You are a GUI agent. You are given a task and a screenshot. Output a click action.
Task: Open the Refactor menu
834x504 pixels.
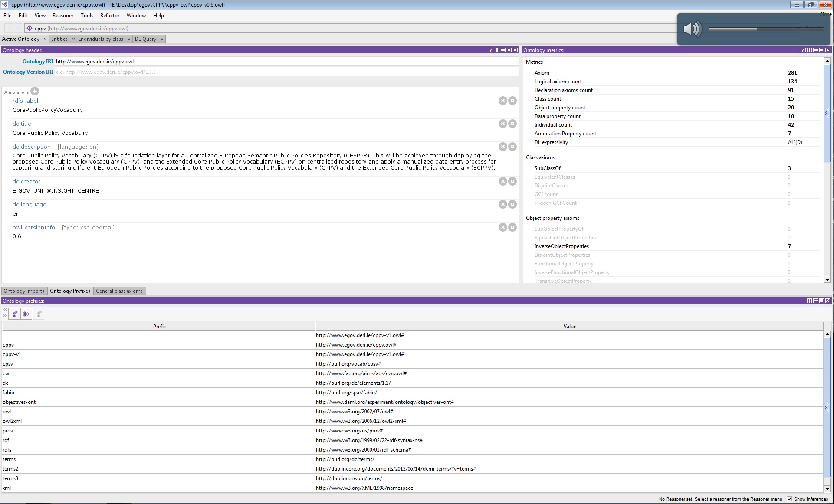[x=109, y=16]
